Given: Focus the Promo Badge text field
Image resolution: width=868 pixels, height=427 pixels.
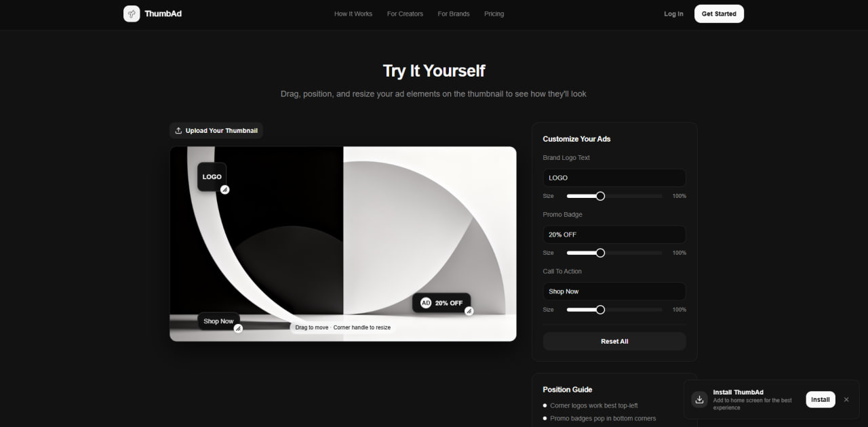Looking at the screenshot, I should (614, 235).
